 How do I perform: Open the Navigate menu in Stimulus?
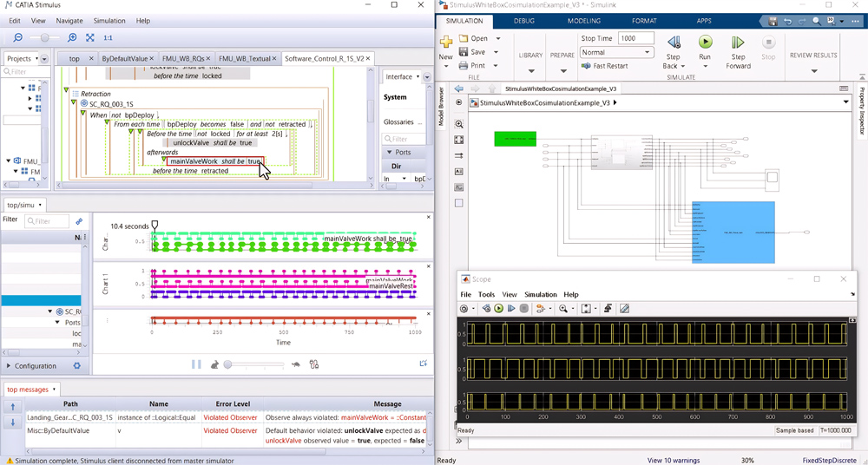(69, 21)
